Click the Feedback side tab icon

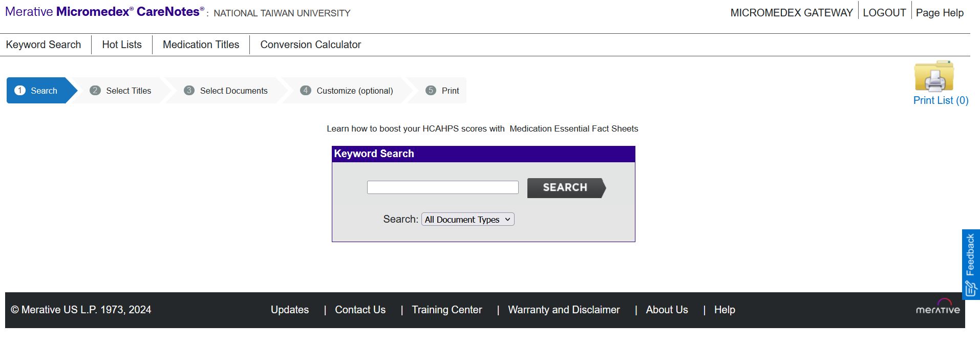coord(970,289)
